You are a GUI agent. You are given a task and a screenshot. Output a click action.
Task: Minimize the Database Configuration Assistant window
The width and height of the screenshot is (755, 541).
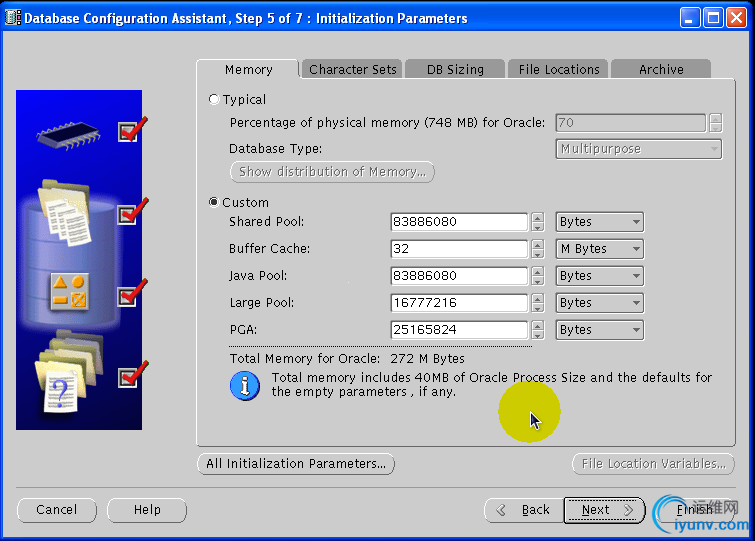[689, 18]
